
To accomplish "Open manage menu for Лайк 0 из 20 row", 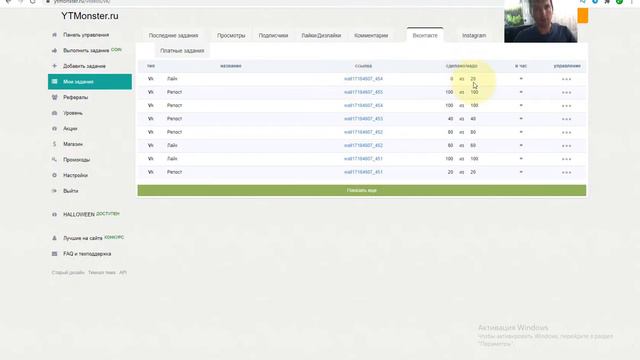I will coord(566,79).
